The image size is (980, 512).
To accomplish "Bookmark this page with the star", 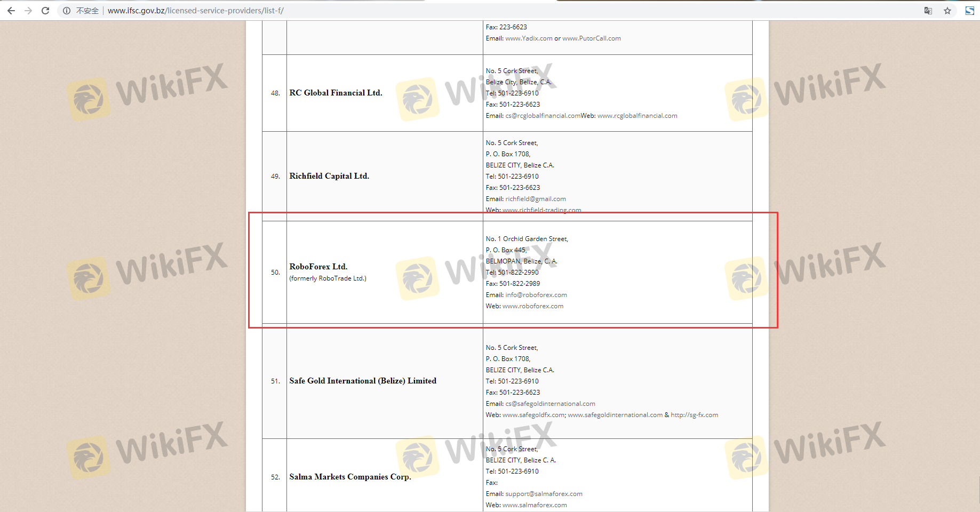I will [x=947, y=11].
